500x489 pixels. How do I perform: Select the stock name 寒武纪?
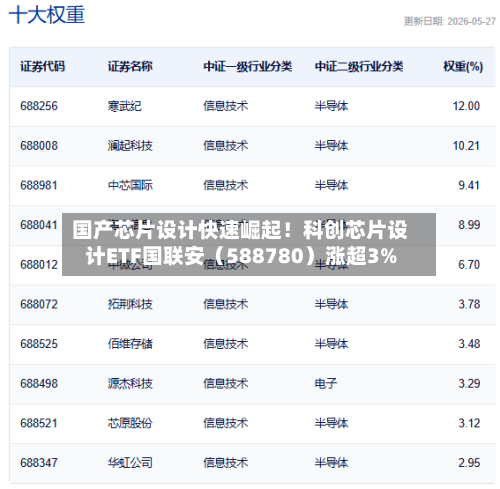click(x=124, y=106)
